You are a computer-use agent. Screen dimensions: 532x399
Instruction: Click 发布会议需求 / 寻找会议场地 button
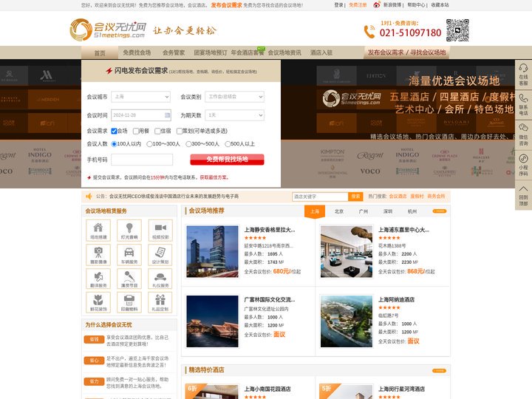pyautogui.click(x=406, y=52)
